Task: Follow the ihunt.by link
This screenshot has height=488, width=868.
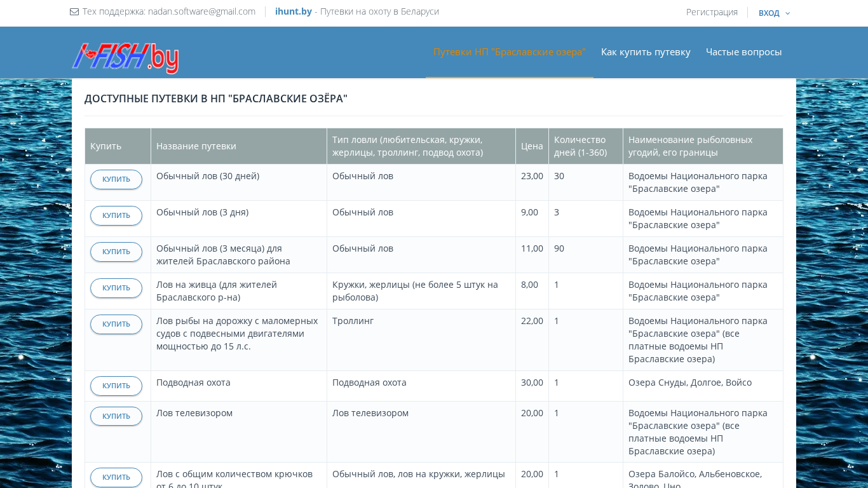Action: (294, 11)
